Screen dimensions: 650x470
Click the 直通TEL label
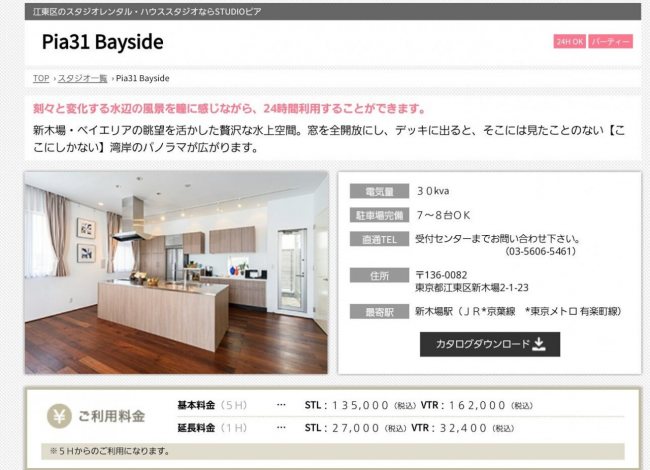tap(379, 239)
